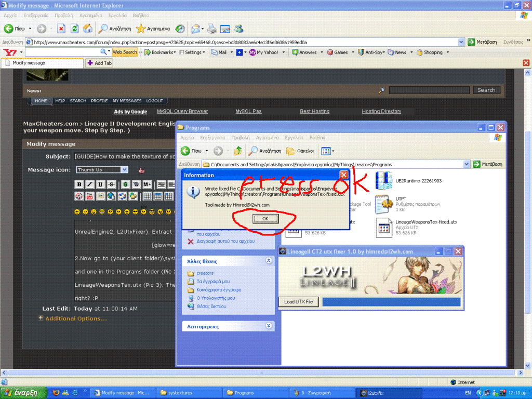
Task: Expand the Λεπτομέρειες panel
Action: pos(269,326)
